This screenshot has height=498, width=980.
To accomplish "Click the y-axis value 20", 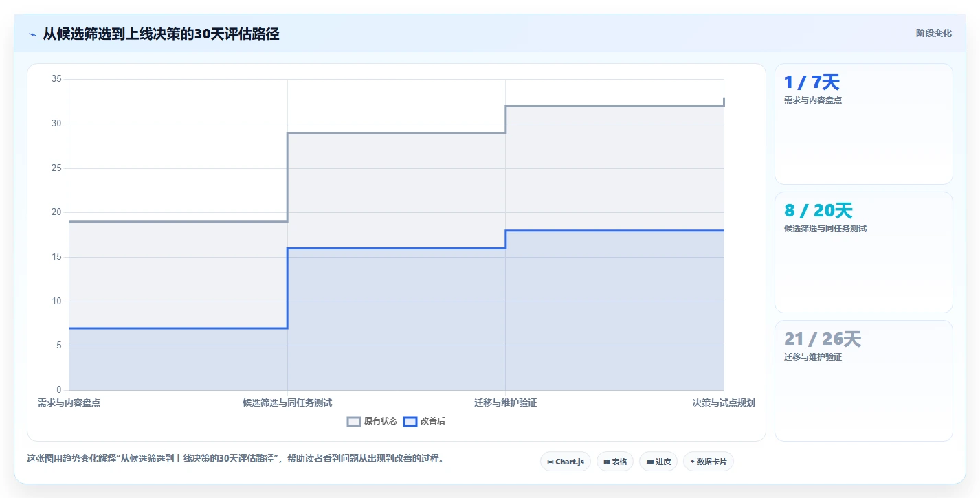I will coord(57,213).
